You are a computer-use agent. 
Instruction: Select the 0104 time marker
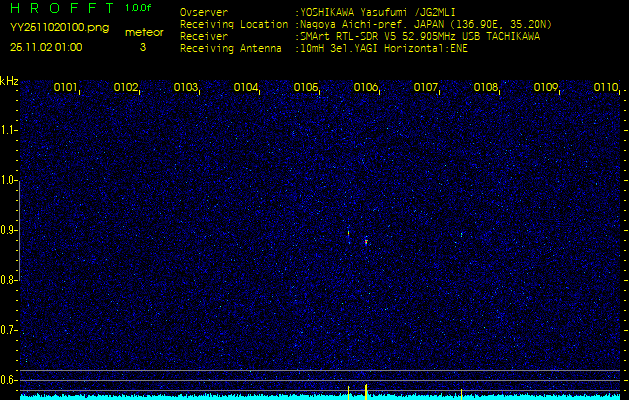(246, 88)
